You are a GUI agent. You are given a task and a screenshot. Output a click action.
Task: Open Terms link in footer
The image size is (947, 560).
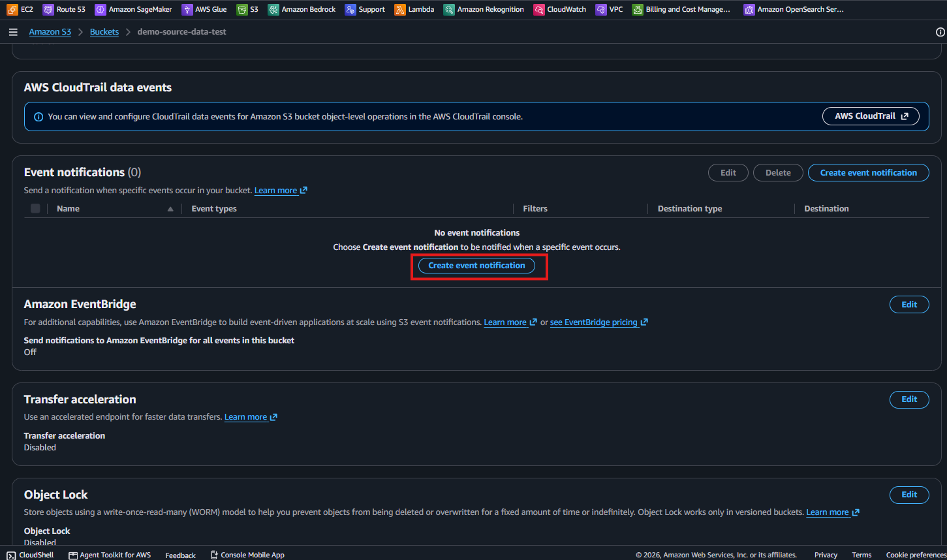pos(862,555)
